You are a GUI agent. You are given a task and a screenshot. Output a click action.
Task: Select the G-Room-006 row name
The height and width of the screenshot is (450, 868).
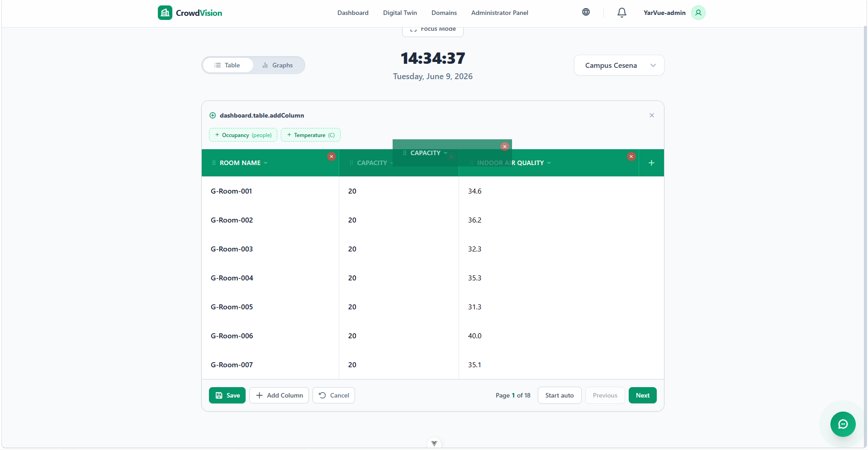coord(232,336)
